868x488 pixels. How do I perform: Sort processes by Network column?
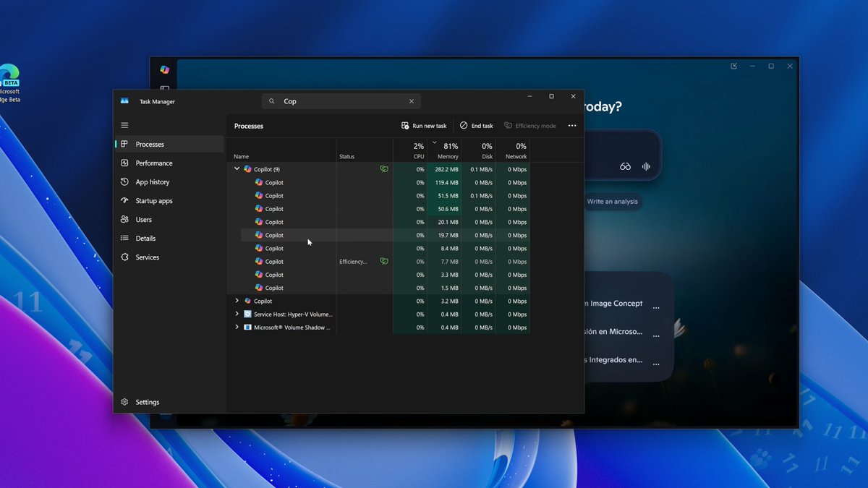[513, 150]
